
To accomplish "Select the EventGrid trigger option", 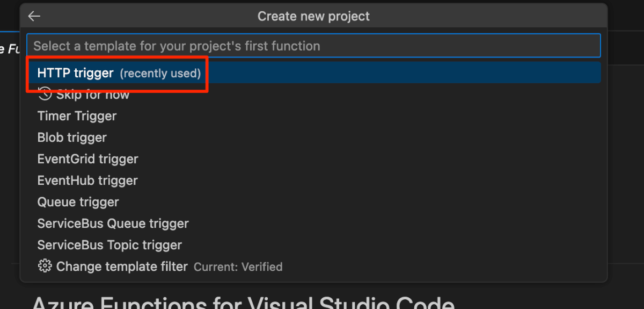I will (87, 159).
